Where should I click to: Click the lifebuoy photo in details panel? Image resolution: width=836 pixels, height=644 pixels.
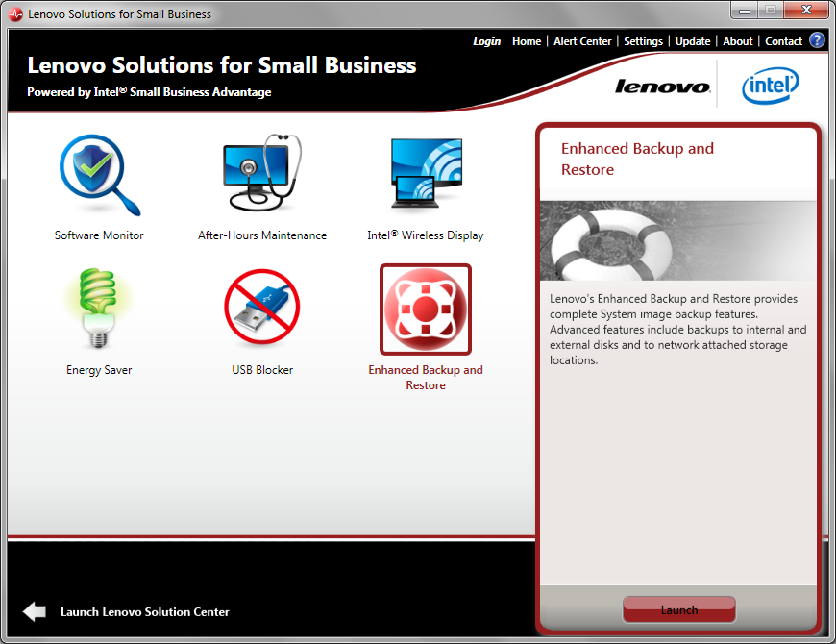(x=678, y=240)
